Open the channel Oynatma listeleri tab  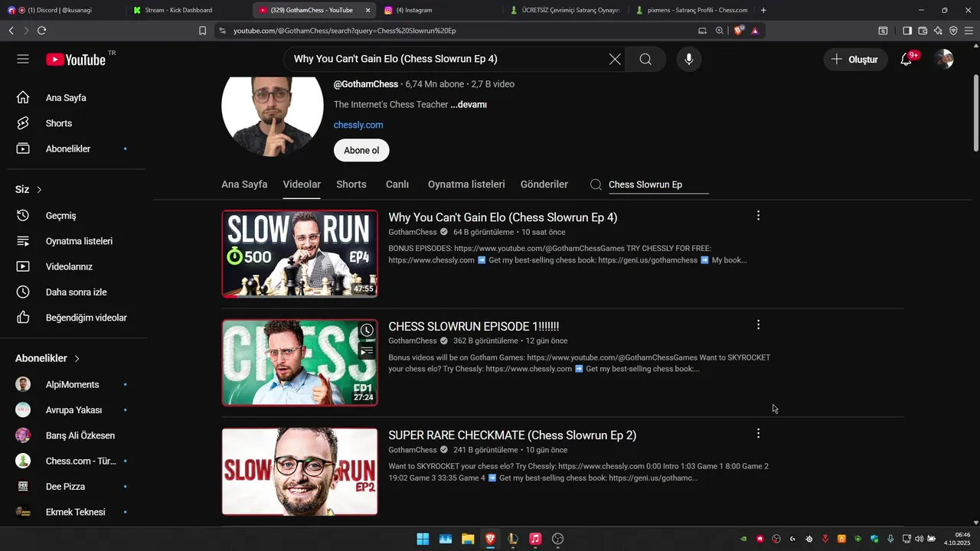(x=466, y=184)
